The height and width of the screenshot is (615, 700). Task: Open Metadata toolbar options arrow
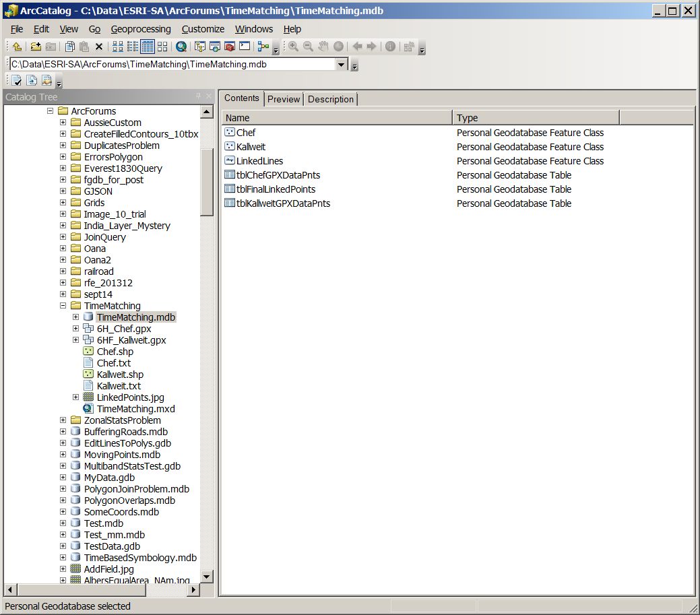click(59, 82)
